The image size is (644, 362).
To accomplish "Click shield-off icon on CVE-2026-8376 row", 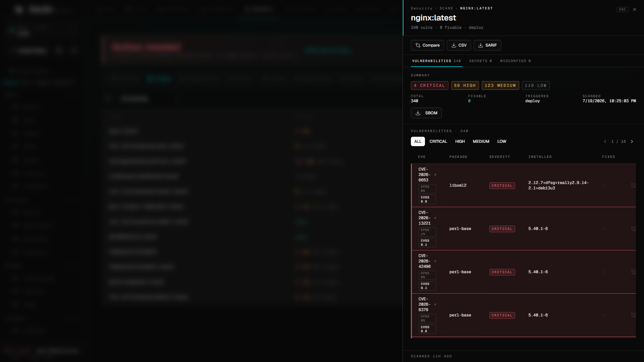I will coord(634,315).
